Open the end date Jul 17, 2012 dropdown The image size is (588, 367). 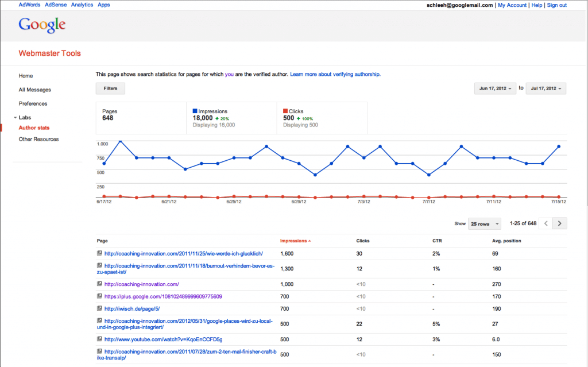pyautogui.click(x=546, y=88)
